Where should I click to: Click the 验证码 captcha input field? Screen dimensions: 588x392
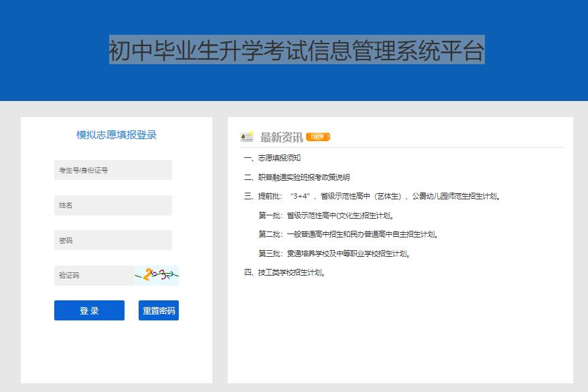[x=94, y=275]
